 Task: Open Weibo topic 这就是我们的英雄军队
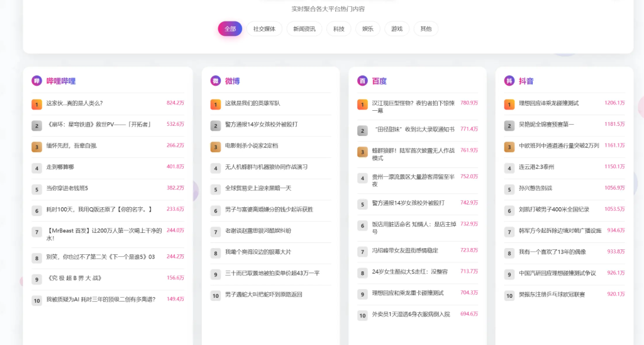[253, 103]
